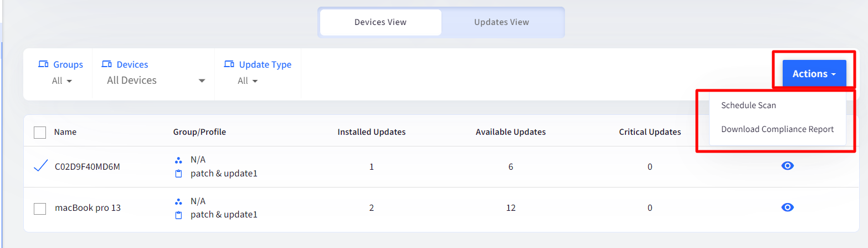868x248 pixels.
Task: Expand the Update Type All dropdown
Action: (248, 81)
